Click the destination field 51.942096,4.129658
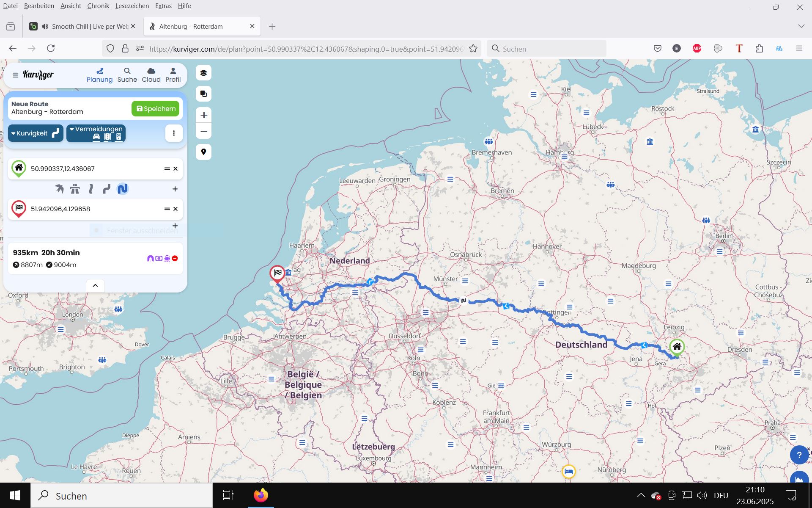This screenshot has height=508, width=812. point(95,209)
